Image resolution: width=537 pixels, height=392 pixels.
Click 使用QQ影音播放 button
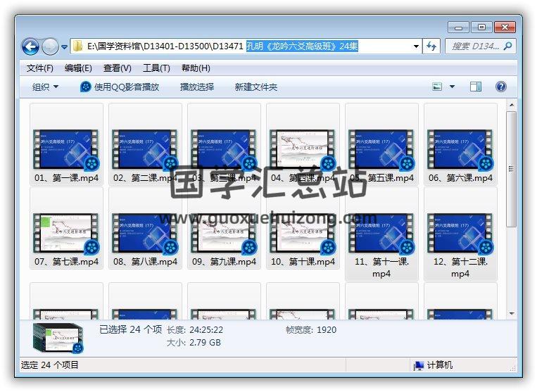pyautogui.click(x=120, y=87)
